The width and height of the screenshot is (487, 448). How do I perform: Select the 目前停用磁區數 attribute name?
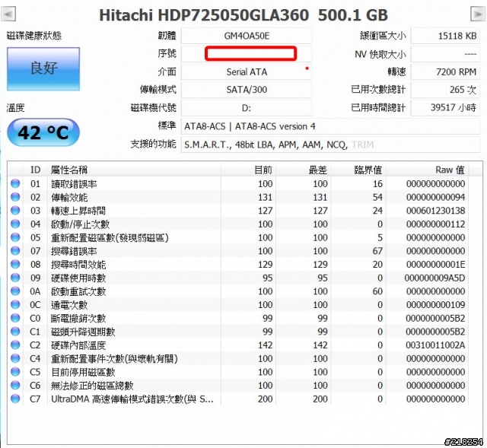[x=83, y=372]
